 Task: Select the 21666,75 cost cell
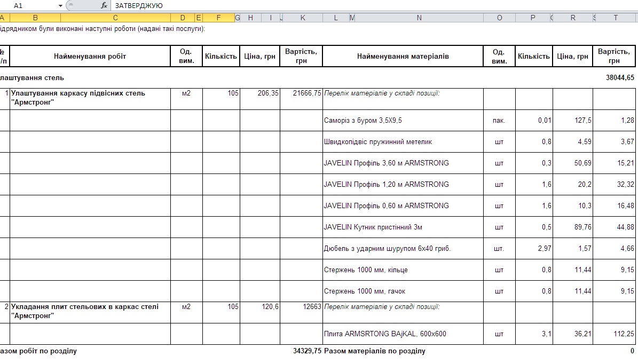[x=302, y=93]
